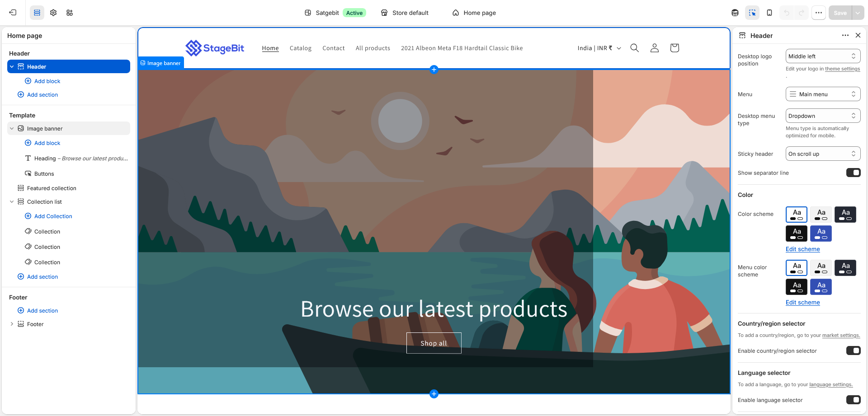Click the redo arrow icon
The height and width of the screenshot is (416, 868).
802,13
